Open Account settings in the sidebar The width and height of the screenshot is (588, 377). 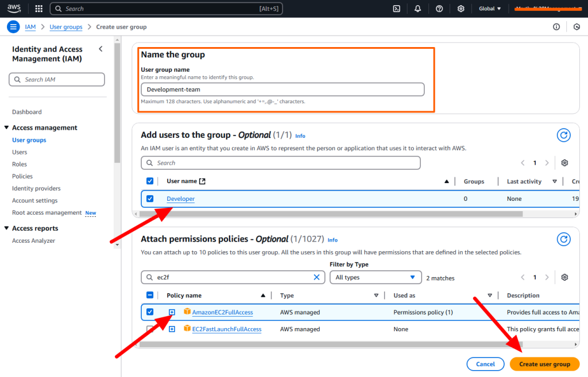[x=34, y=200]
